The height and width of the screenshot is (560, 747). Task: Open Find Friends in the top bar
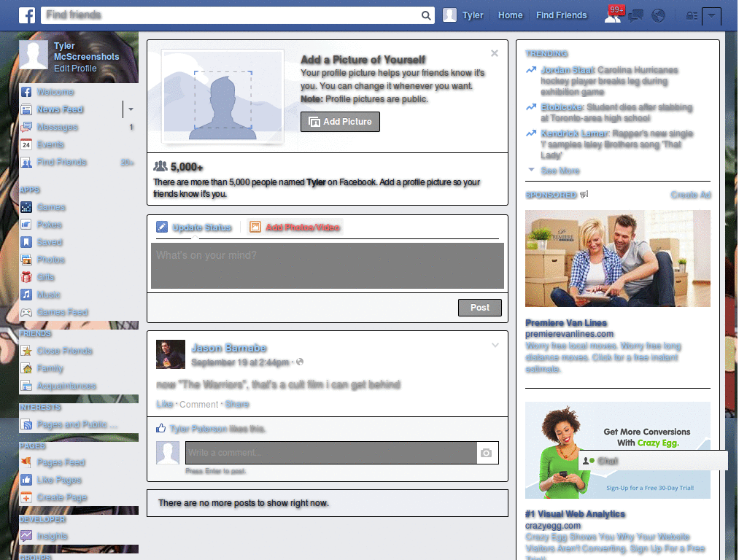pyautogui.click(x=561, y=15)
